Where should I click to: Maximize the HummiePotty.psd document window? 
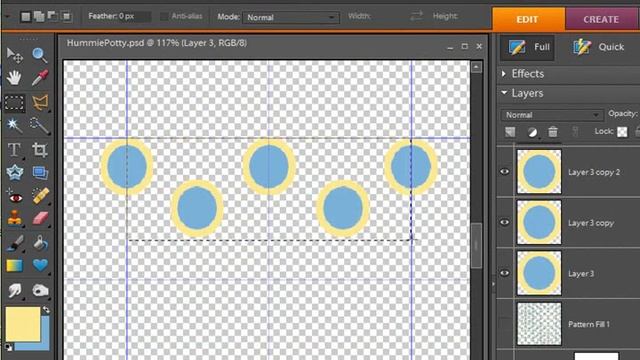pyautogui.click(x=464, y=47)
